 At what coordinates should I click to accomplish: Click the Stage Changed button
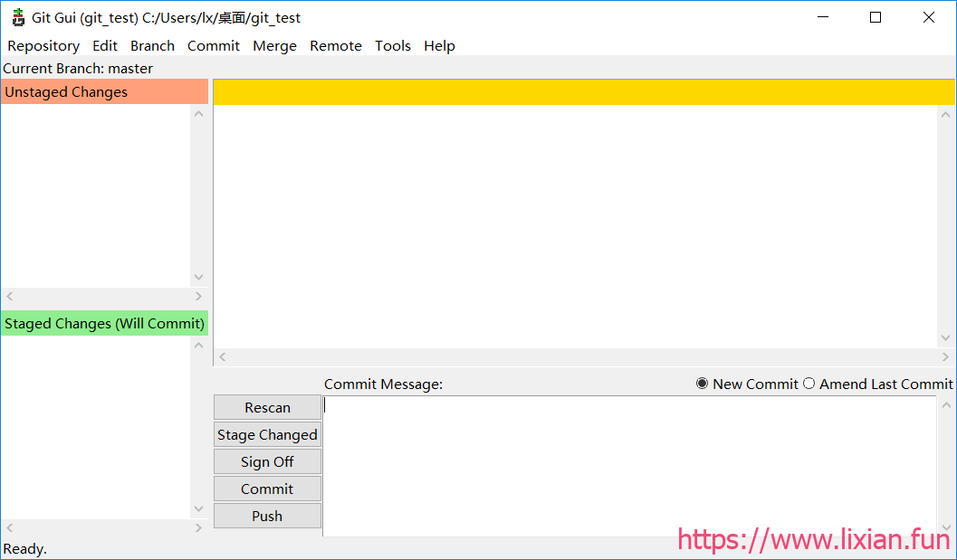pos(267,435)
